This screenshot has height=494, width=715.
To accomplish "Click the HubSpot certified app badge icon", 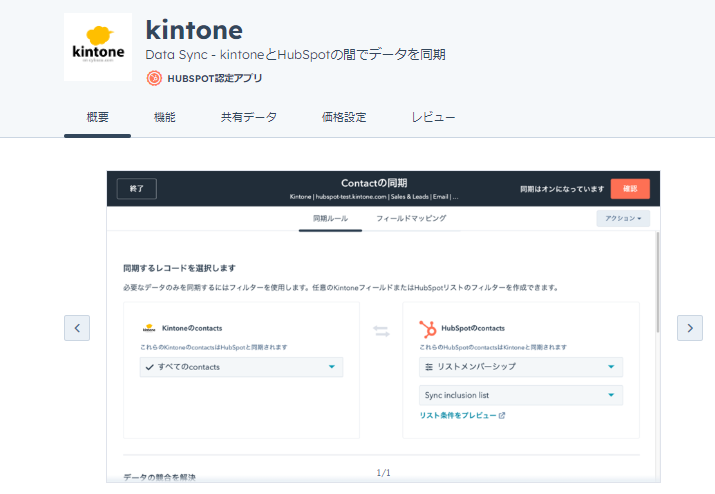I will (154, 78).
